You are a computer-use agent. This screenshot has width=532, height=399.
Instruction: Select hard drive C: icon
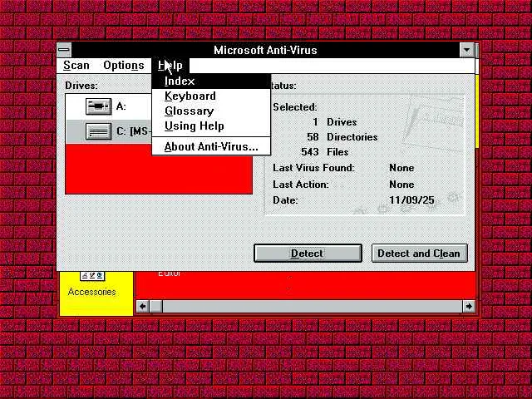[98, 131]
